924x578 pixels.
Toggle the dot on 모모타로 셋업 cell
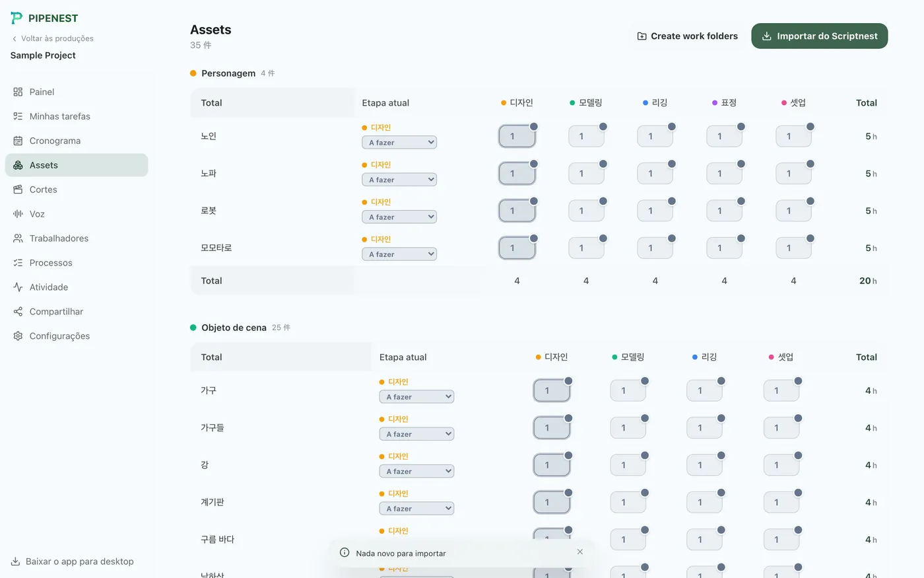click(810, 238)
